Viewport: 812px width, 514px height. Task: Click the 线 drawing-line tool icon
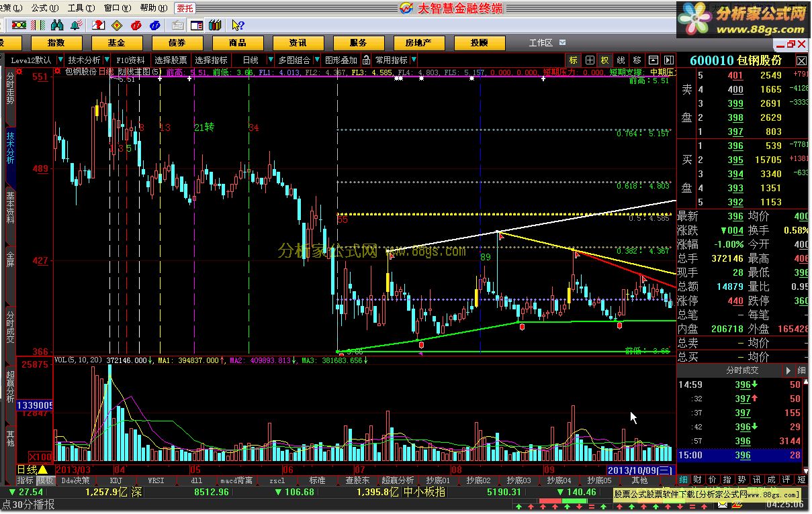(x=621, y=60)
